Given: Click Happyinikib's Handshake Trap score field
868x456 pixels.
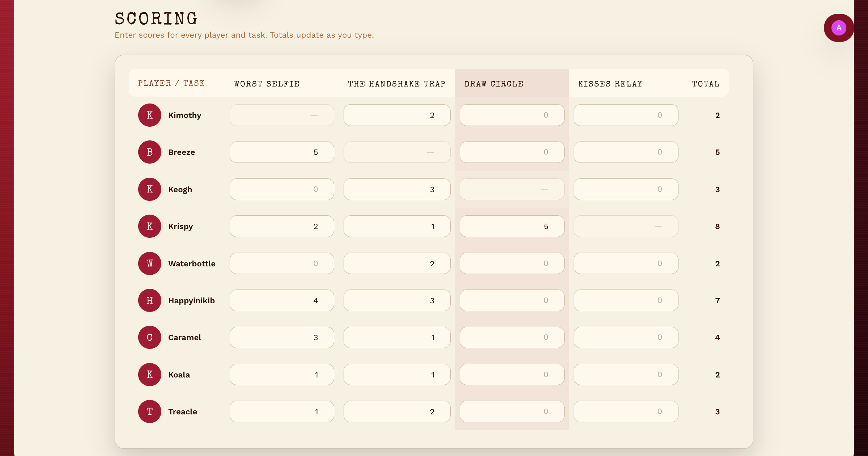Looking at the screenshot, I should (397, 300).
